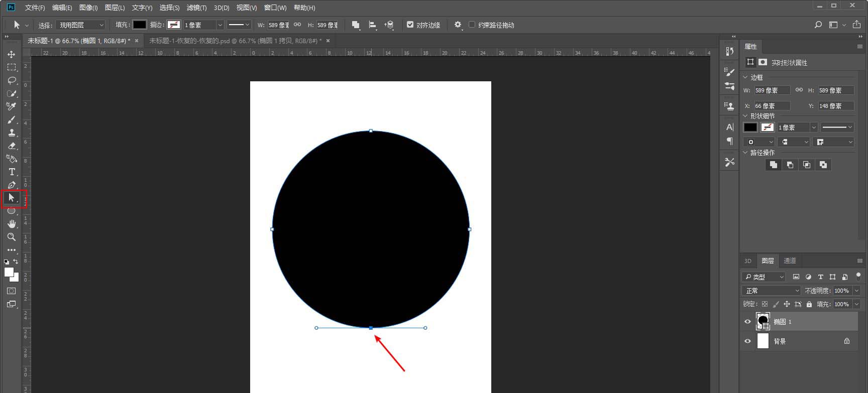Open the 选择 现用图层 dropdown

point(80,25)
